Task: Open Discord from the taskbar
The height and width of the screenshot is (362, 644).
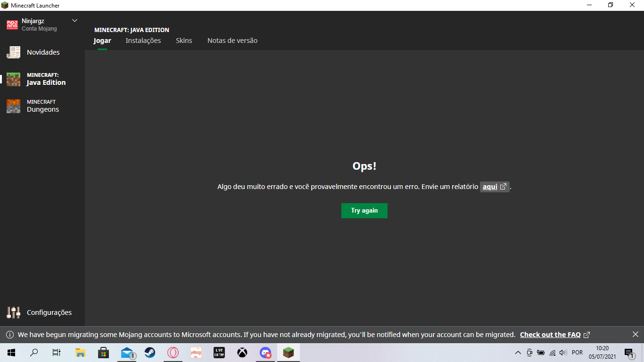Action: pyautogui.click(x=265, y=353)
